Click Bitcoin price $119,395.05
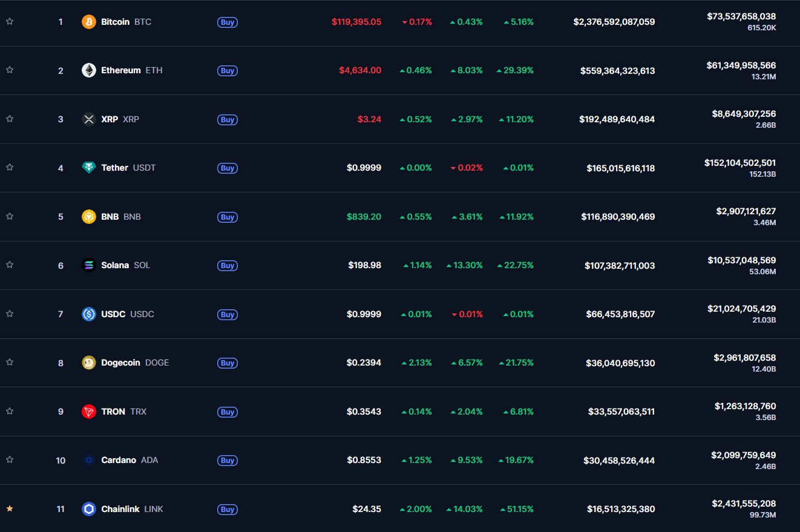The height and width of the screenshot is (532, 800). (x=356, y=22)
